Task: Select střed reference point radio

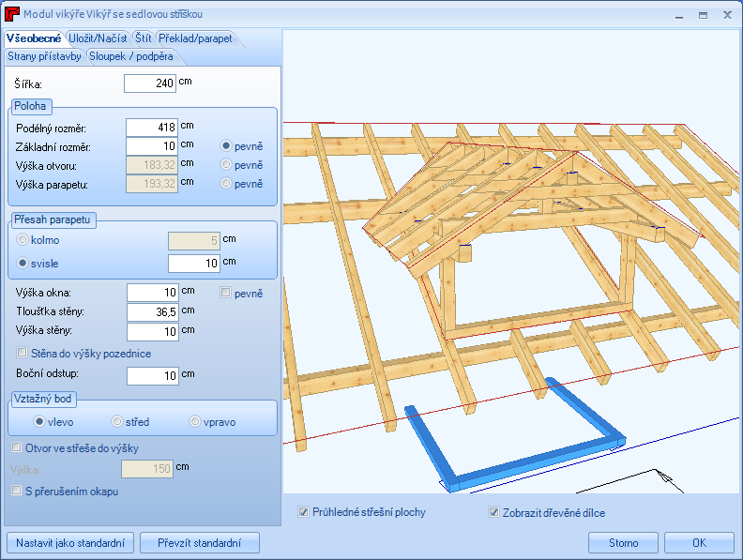Action: coord(116,421)
